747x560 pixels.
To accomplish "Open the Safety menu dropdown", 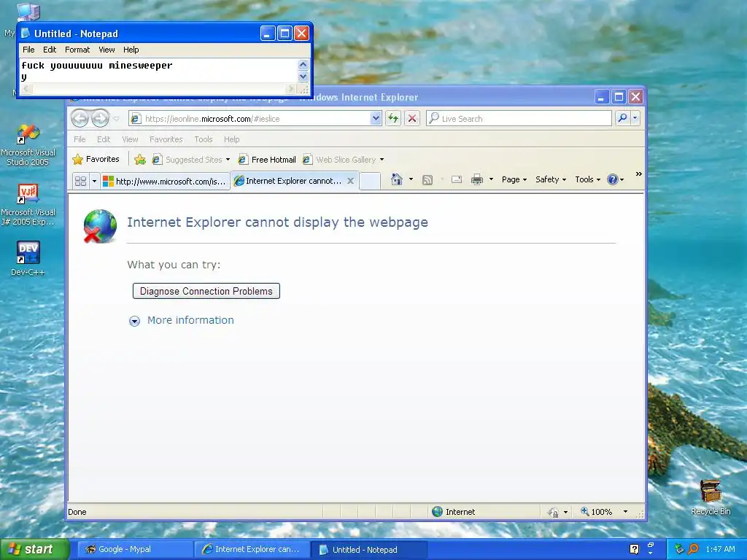I will tap(550, 179).
